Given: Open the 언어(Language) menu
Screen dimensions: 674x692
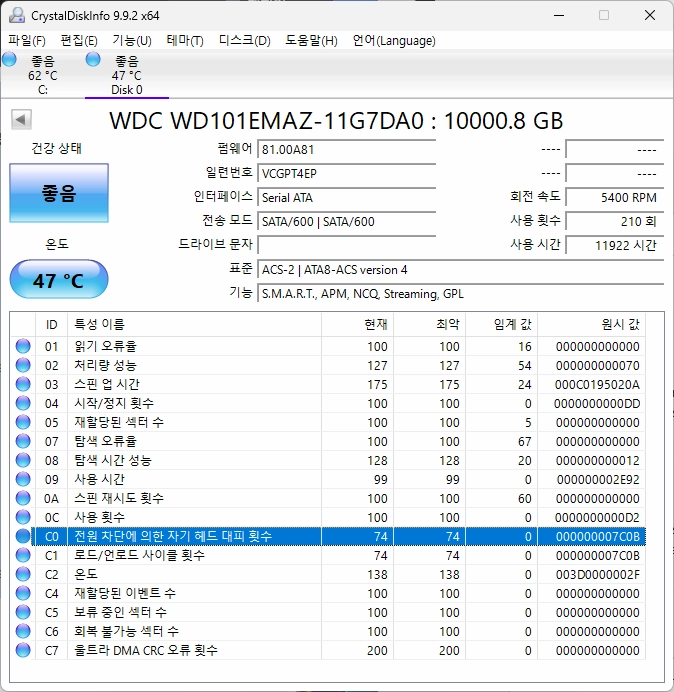Looking at the screenshot, I should point(394,41).
